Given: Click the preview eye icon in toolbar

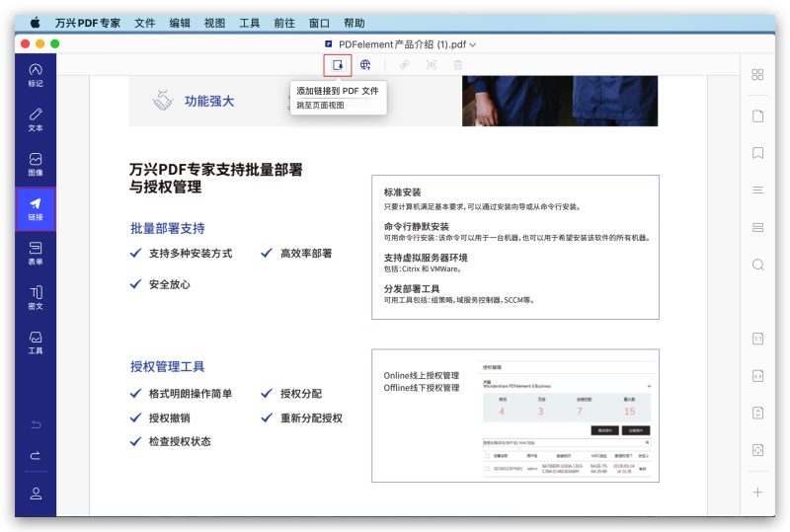Looking at the screenshot, I should pos(432,64).
